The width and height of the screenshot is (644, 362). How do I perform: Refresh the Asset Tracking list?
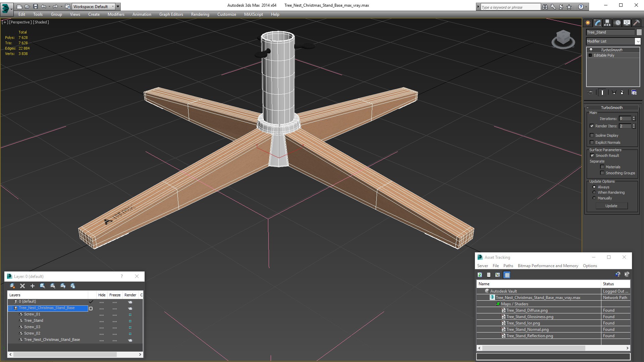click(480, 275)
